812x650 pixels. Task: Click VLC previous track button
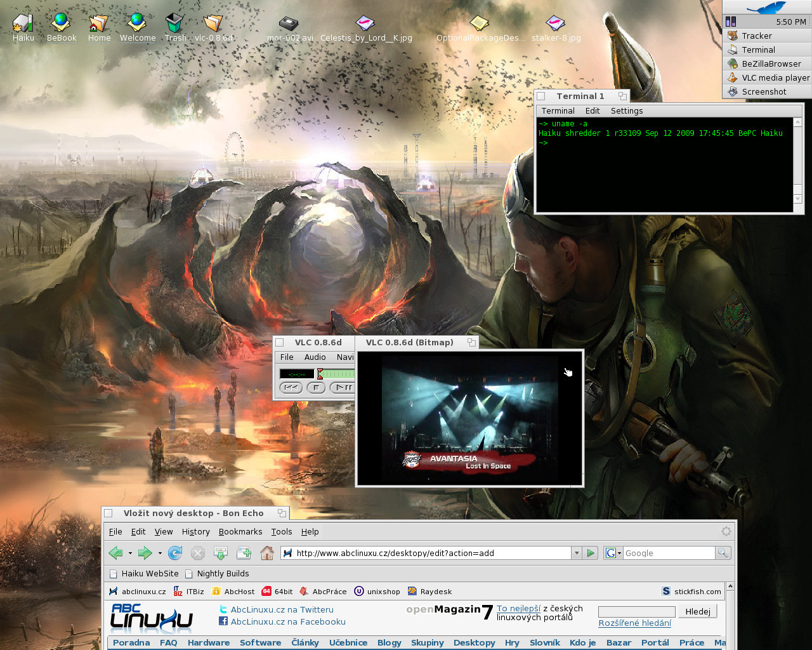click(291, 387)
